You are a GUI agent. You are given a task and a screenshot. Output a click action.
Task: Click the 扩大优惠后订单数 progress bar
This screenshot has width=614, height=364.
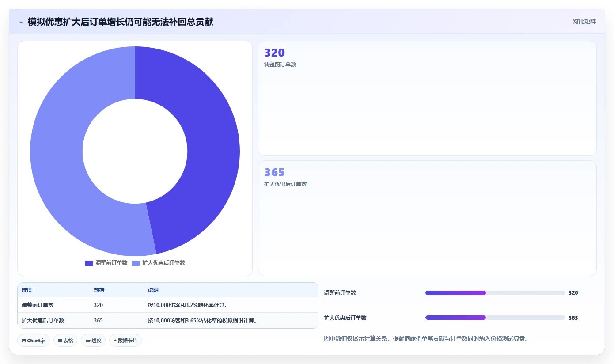point(495,318)
